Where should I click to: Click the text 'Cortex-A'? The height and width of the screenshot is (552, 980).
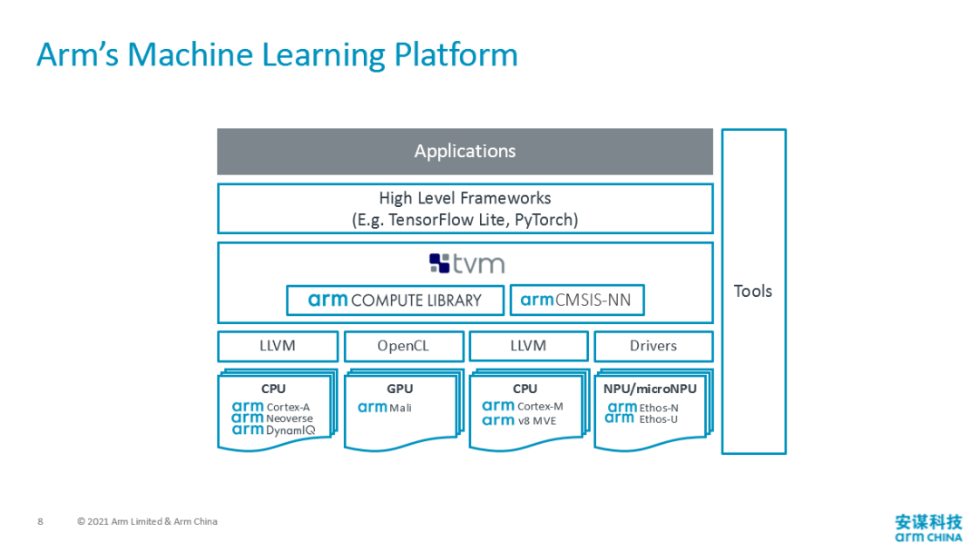coord(289,407)
